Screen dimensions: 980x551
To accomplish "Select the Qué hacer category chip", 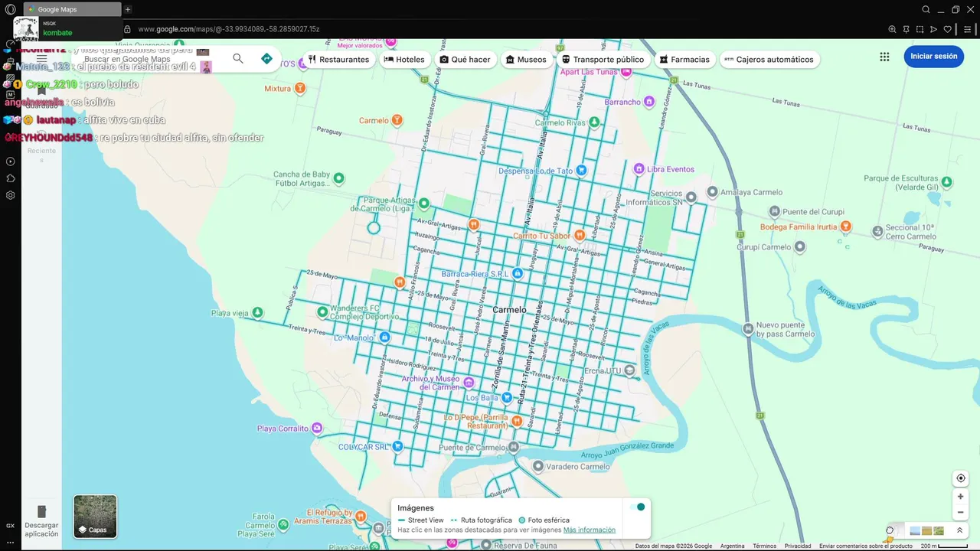I will point(465,59).
